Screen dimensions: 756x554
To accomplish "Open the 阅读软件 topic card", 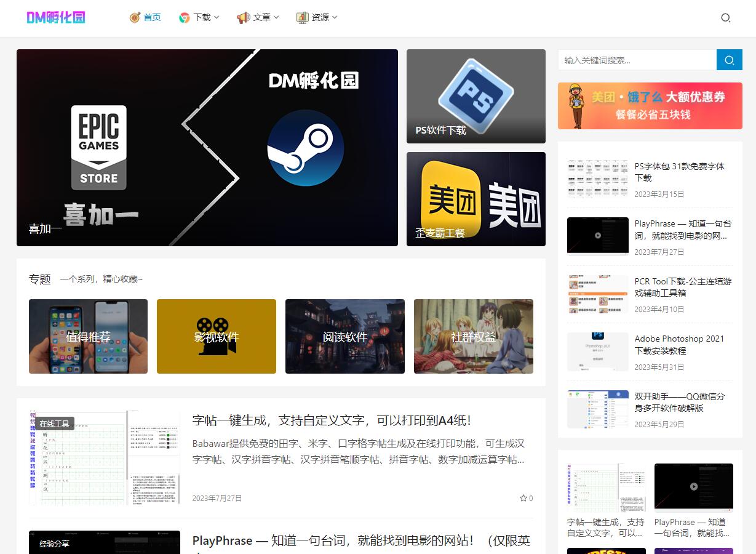I will (x=345, y=336).
